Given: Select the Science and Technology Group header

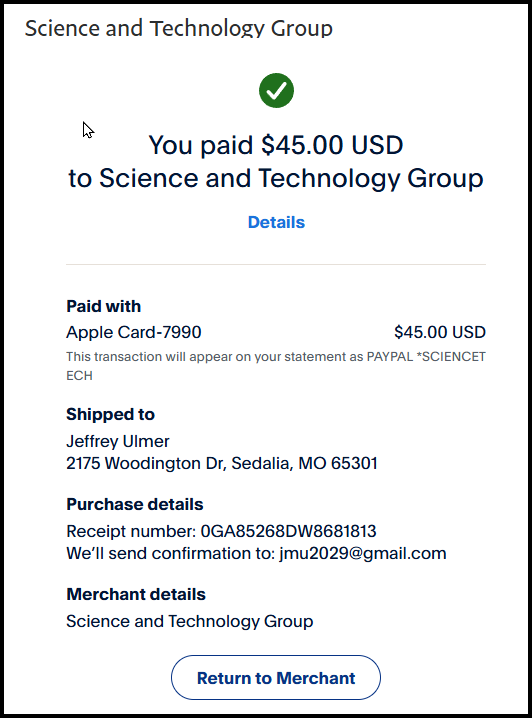Looking at the screenshot, I should click(x=179, y=28).
